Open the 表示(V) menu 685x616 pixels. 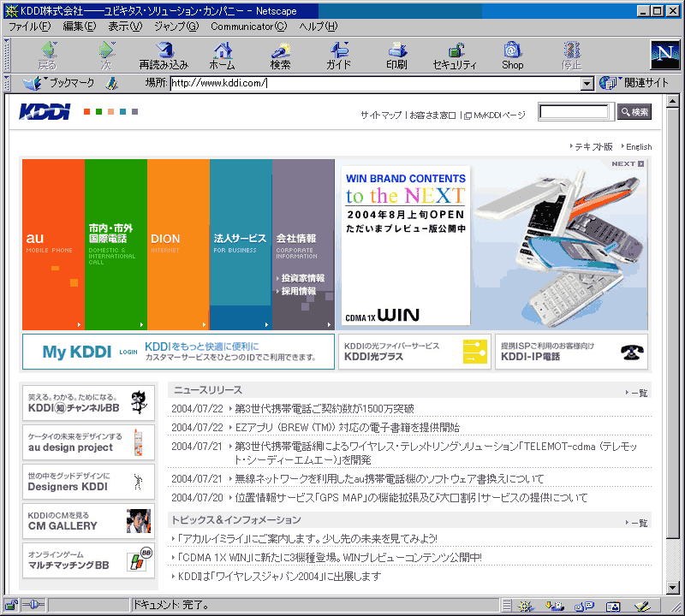tap(125, 27)
